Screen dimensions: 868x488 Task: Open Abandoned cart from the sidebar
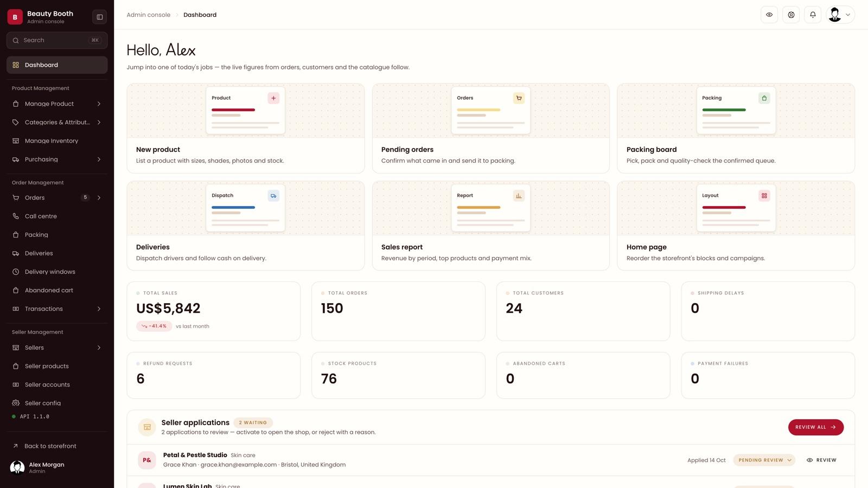(57, 291)
